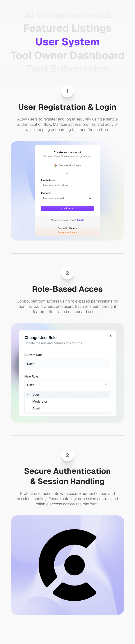Click the Clerk logo in footer
Screen dimensions: 135x644
(73, 228)
